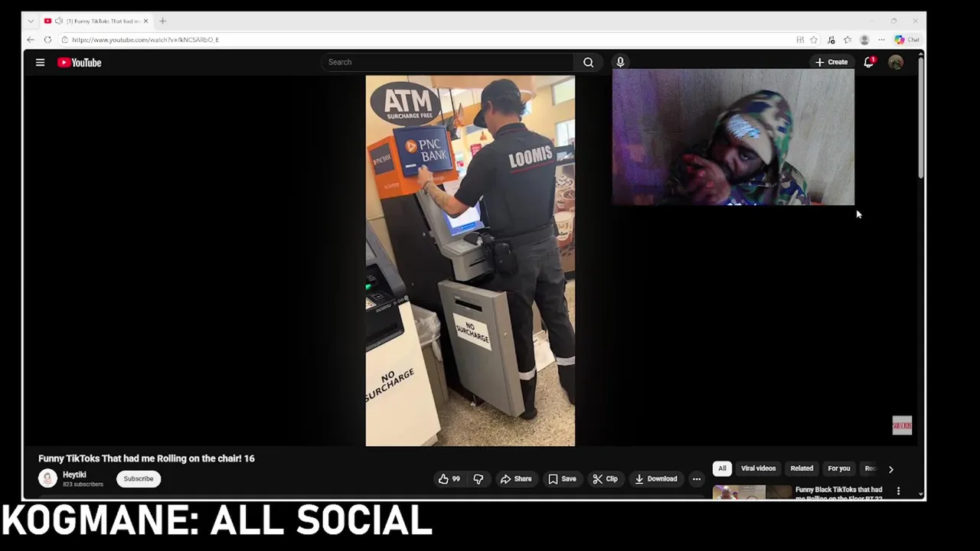Dislike the video with thumbs down
This screenshot has height=551, width=980.
479,479
